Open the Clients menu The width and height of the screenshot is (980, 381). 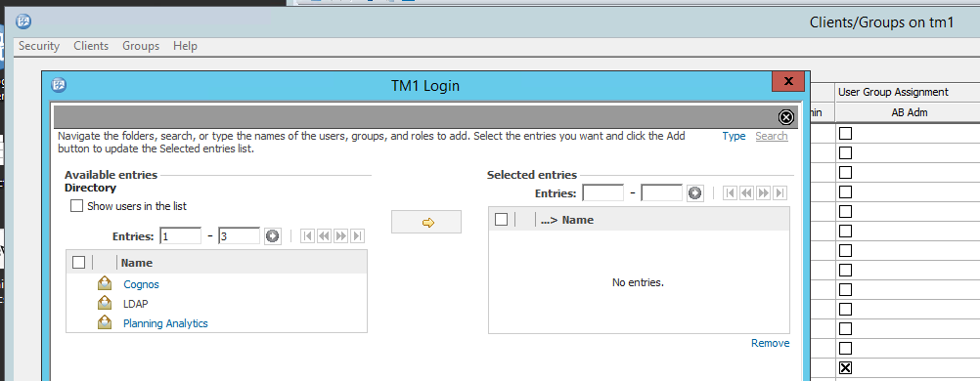[91, 46]
